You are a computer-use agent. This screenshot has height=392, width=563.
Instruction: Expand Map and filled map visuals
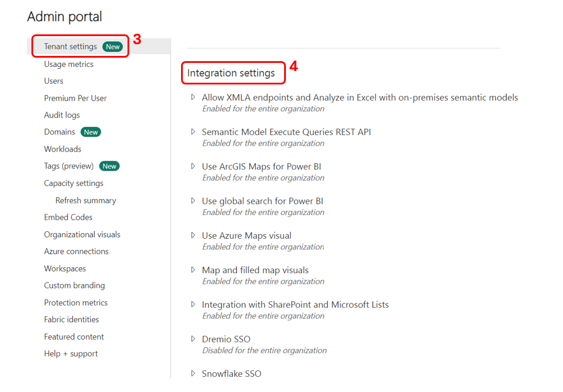pos(193,270)
